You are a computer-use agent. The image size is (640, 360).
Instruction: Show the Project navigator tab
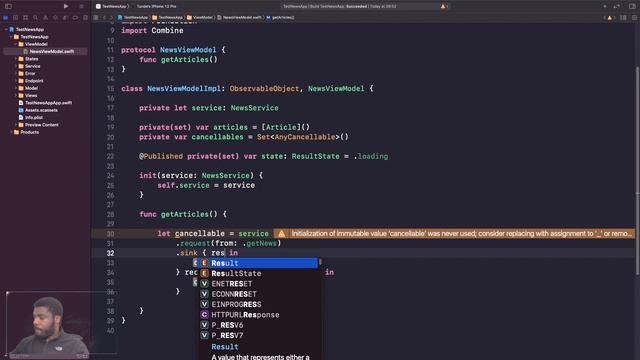point(6,18)
